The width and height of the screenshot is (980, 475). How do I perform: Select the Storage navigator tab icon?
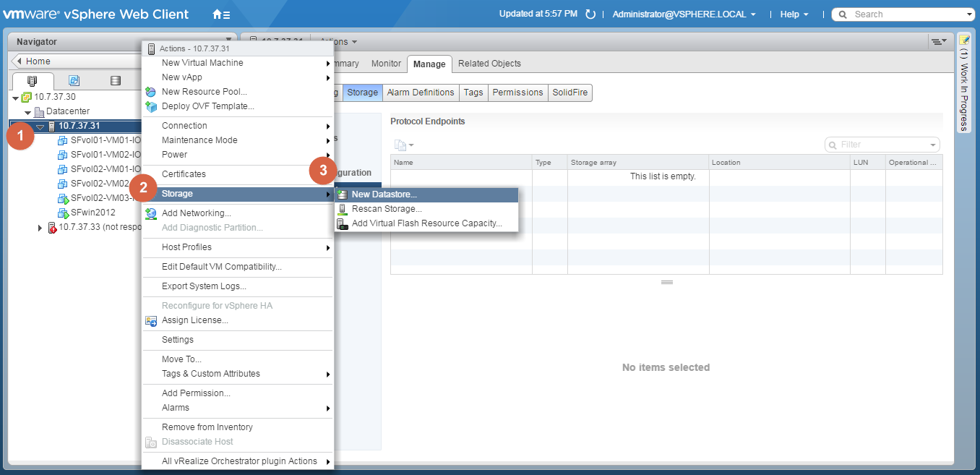(x=115, y=80)
